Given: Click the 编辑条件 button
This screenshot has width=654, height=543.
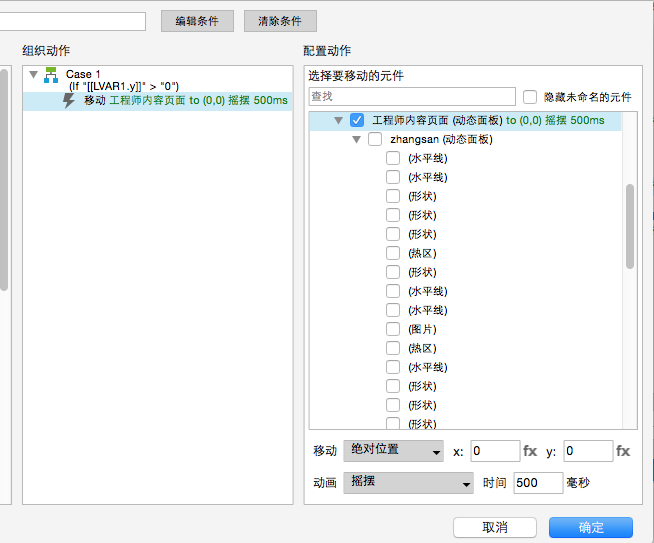Looking at the screenshot, I should pos(197,21).
